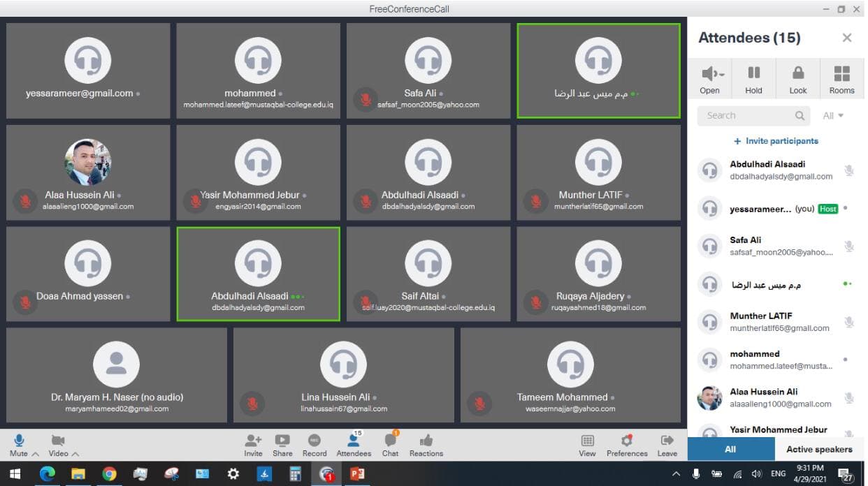
Task: Select Safa Ali in the attendee list
Action: [x=776, y=246]
